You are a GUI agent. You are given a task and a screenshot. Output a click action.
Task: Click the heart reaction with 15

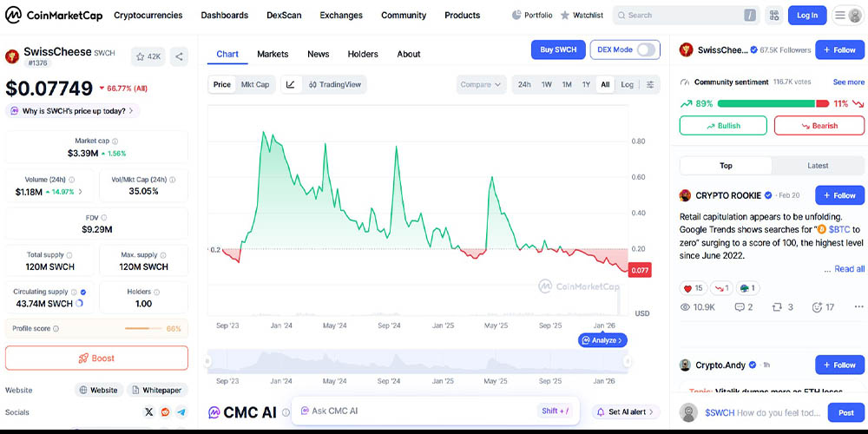pyautogui.click(x=693, y=288)
